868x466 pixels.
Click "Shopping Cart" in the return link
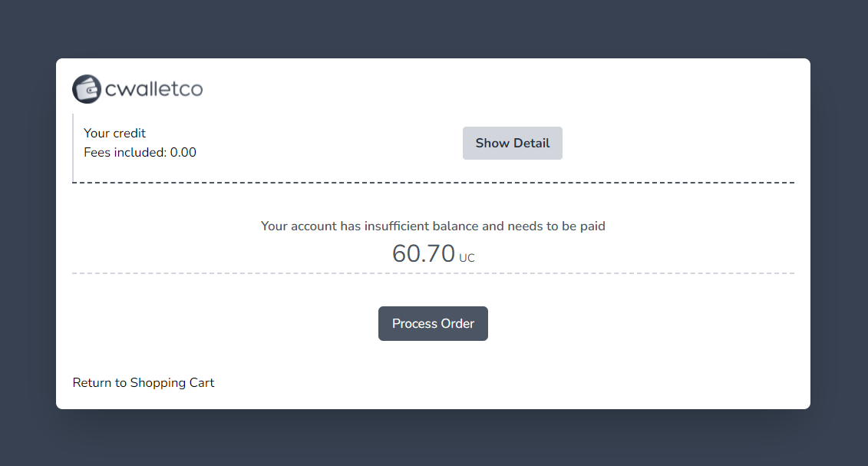pyautogui.click(x=172, y=382)
